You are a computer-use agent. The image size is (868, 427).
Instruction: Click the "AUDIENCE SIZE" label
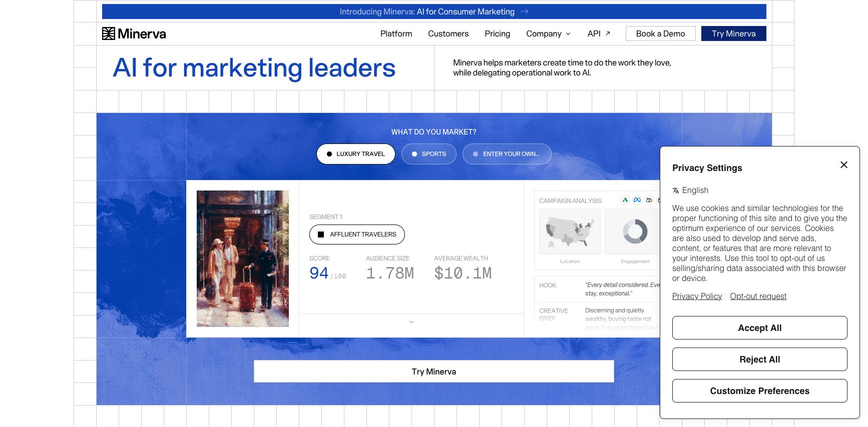tap(387, 258)
